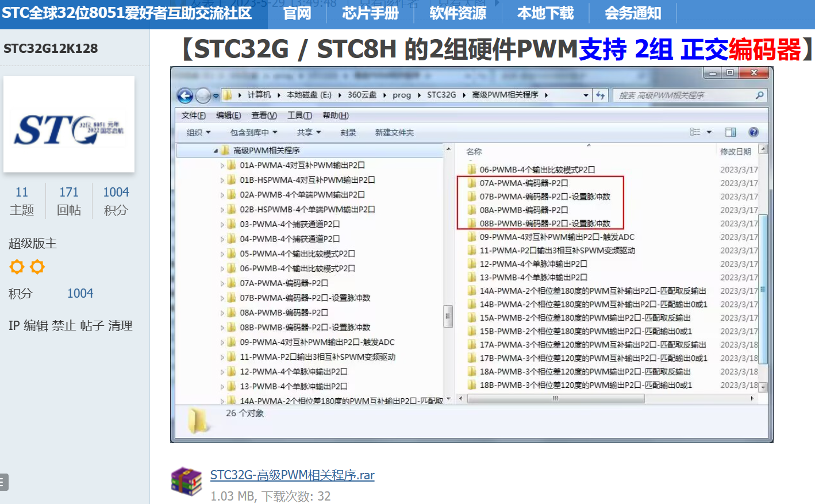Expand the 02A-PWMB-4个单端PWM输出P2口 tree node
Screen dimensions: 815x504
tap(222, 195)
